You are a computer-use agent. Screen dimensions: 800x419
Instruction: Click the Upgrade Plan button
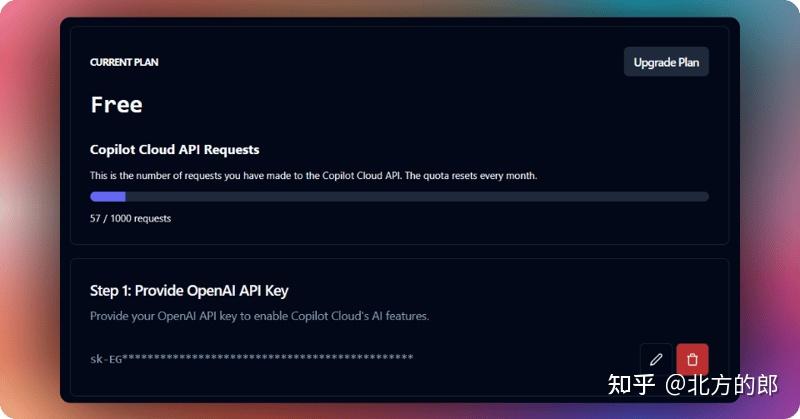click(666, 62)
